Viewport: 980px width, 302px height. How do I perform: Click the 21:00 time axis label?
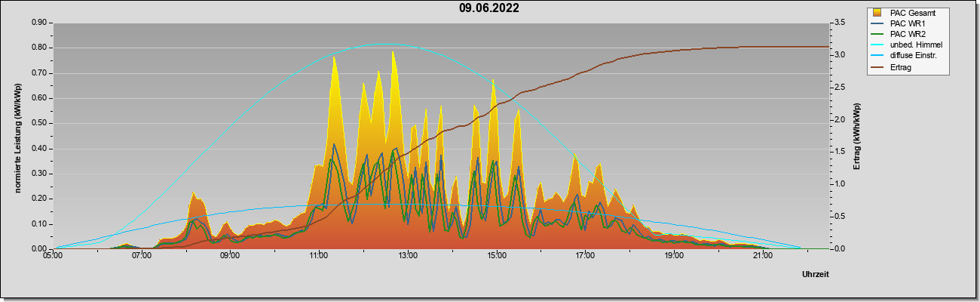[x=763, y=256]
